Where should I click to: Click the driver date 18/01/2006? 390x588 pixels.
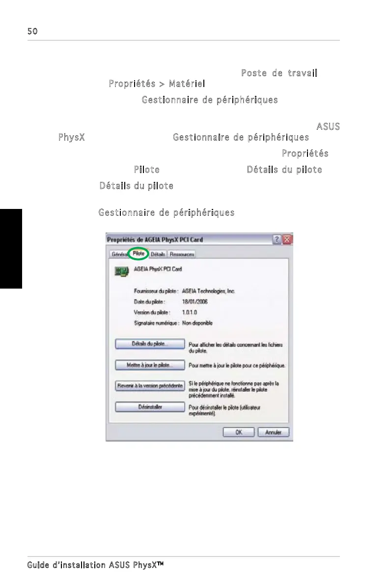(x=195, y=301)
